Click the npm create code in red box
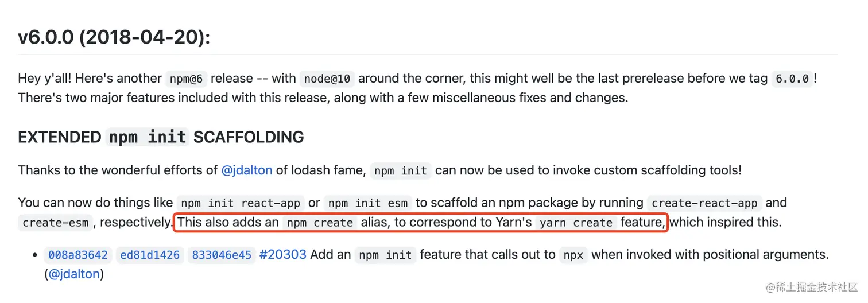868x303 pixels. (x=320, y=223)
